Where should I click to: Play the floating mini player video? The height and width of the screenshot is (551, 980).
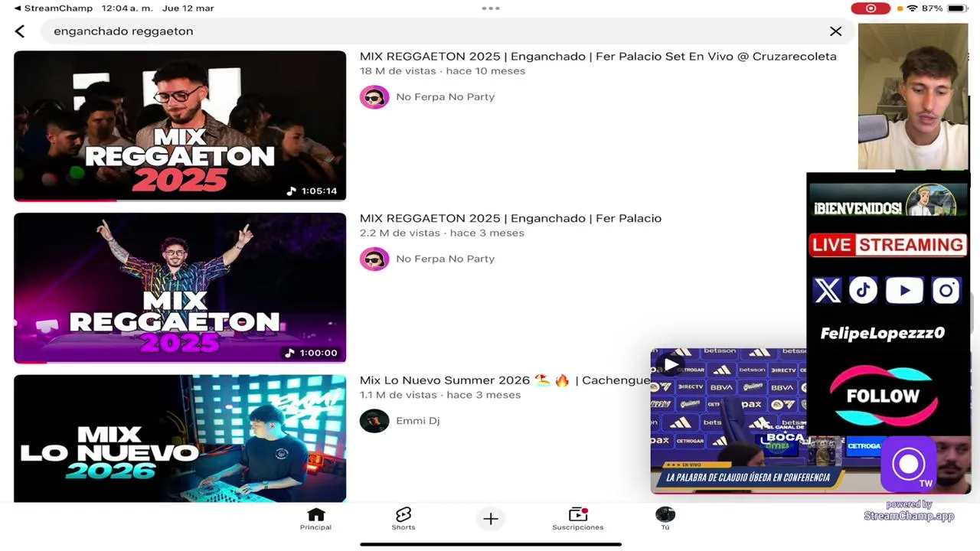(671, 365)
